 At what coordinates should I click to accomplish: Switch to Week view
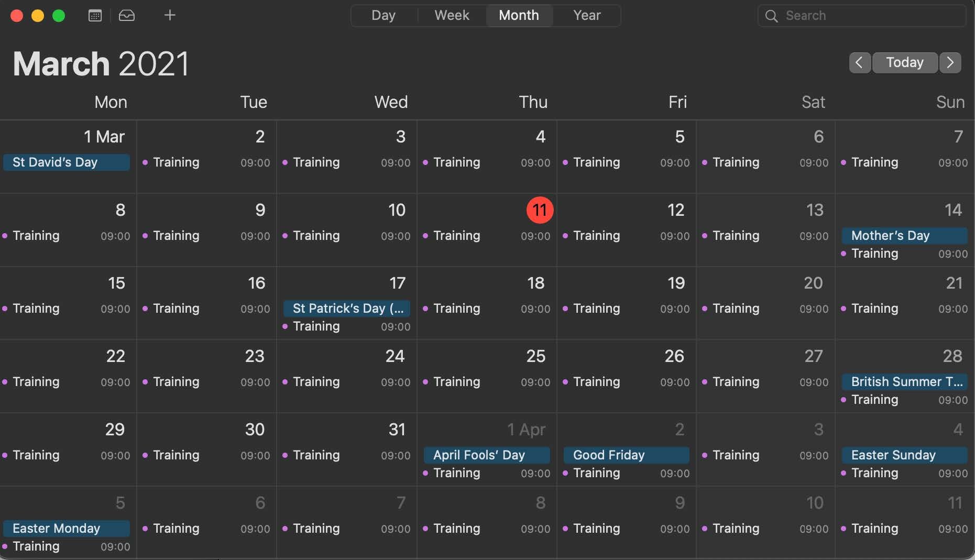pos(452,15)
